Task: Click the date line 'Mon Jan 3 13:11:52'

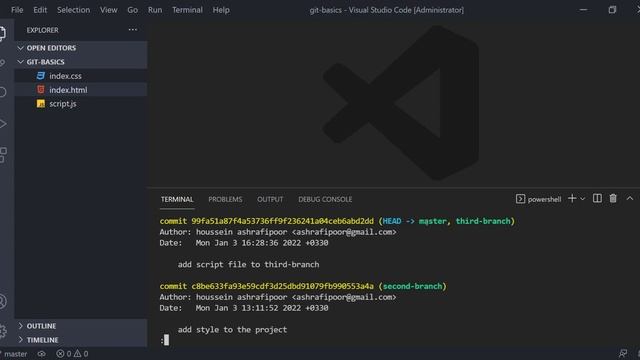Action: click(244, 308)
